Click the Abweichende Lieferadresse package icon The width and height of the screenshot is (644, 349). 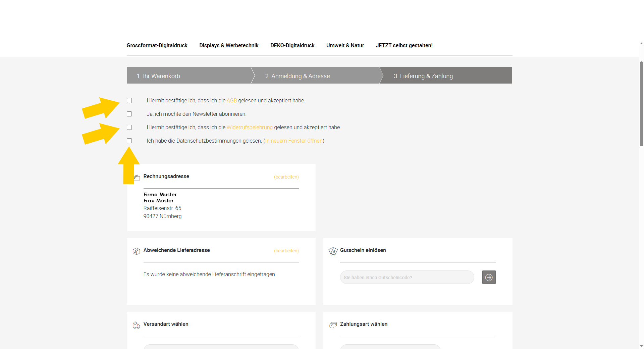point(136,251)
